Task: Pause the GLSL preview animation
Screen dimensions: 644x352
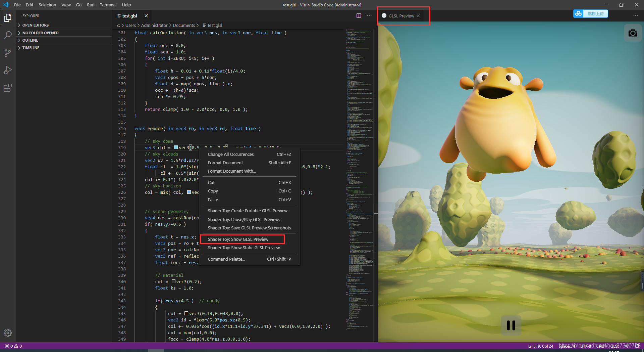Action: pos(511,325)
